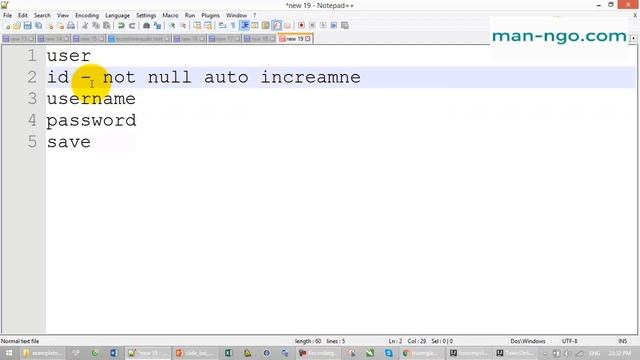This screenshot has height=360, width=640.
Task: Click the UTF-8 status bar entry
Action: point(569,341)
